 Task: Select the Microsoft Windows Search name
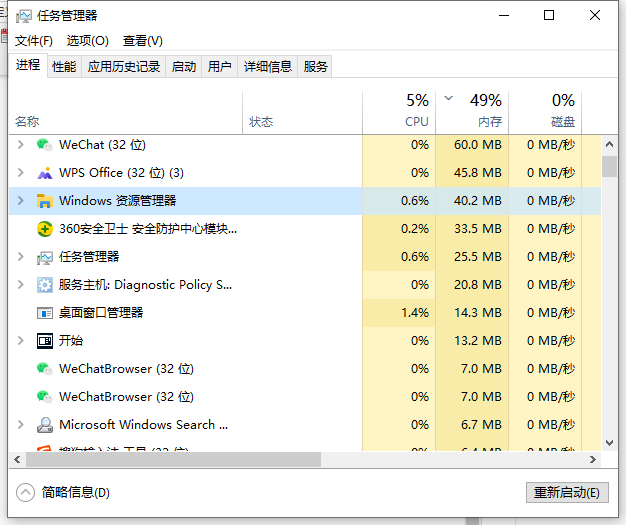(144, 424)
